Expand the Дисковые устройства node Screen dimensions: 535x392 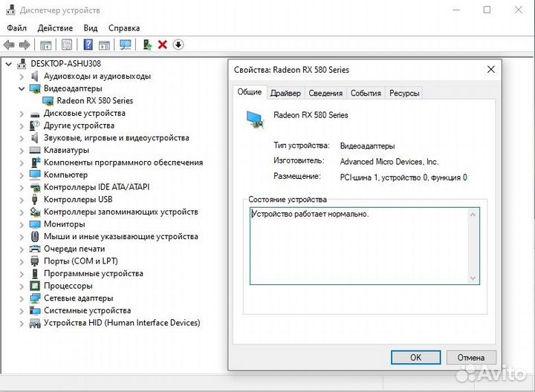[x=22, y=114]
